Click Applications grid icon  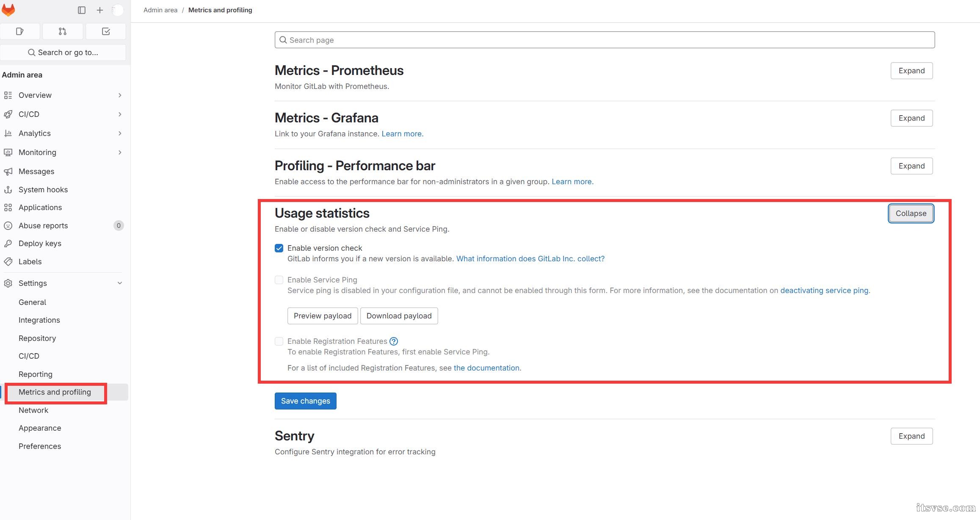coord(8,207)
